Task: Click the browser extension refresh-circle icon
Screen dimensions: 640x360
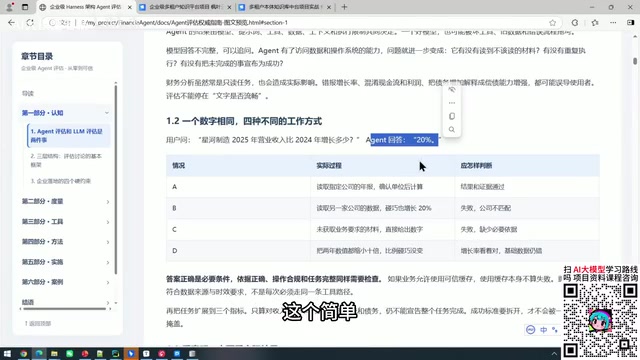Action: point(575,23)
